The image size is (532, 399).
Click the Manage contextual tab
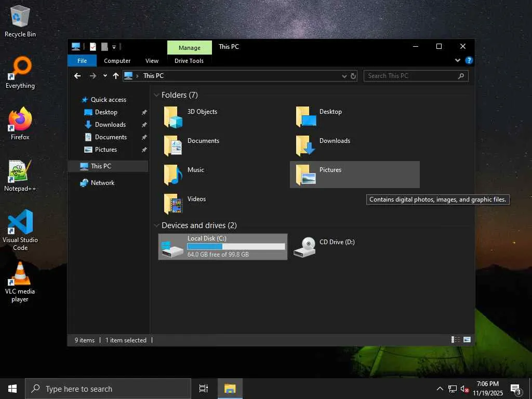pyautogui.click(x=190, y=48)
